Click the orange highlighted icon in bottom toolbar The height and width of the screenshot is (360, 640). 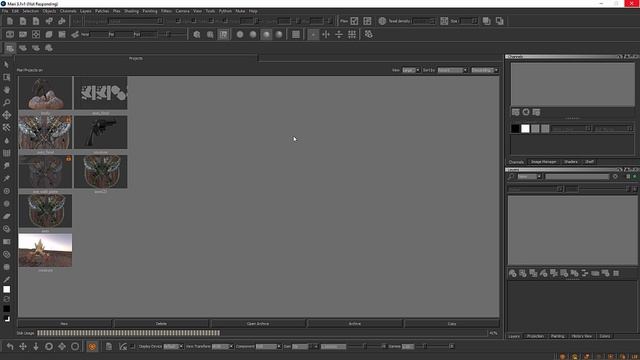click(92, 347)
